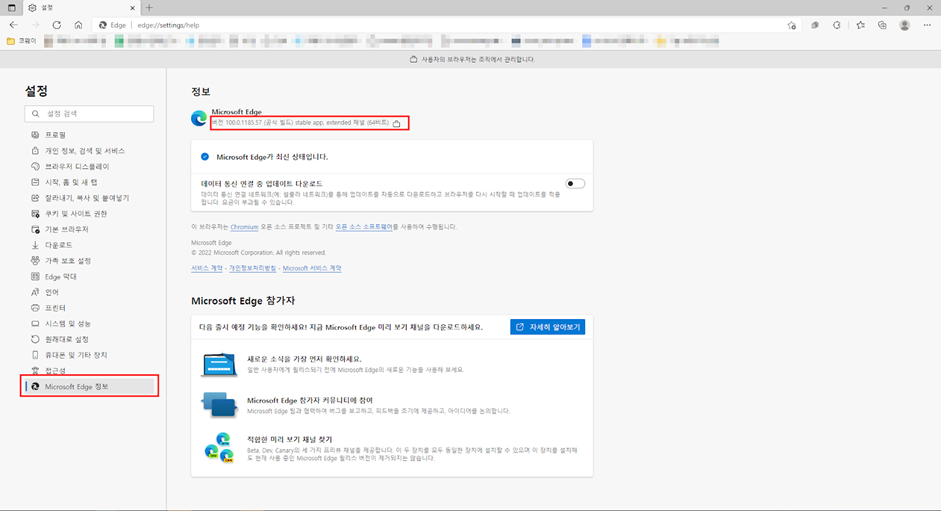Open the 개인정보처리방침 link
This screenshot has height=511, width=941.
click(253, 268)
